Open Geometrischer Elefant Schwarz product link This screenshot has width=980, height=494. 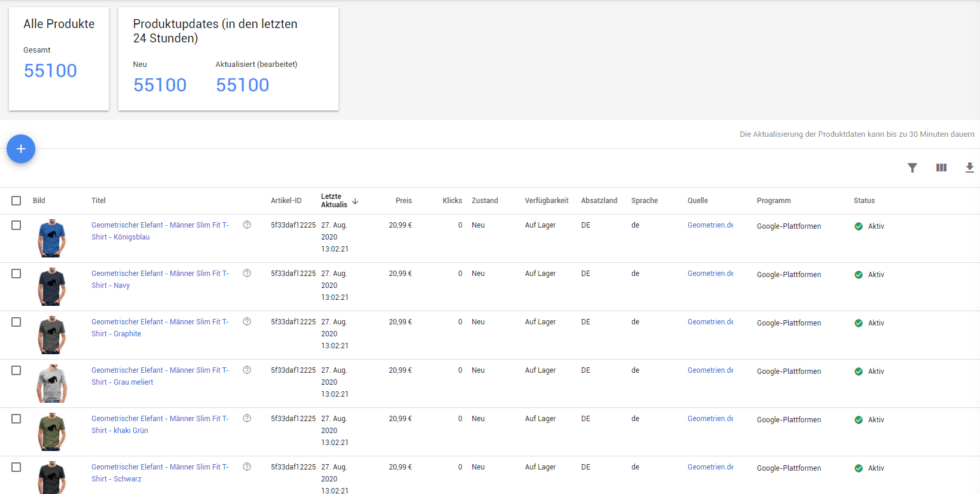(160, 467)
